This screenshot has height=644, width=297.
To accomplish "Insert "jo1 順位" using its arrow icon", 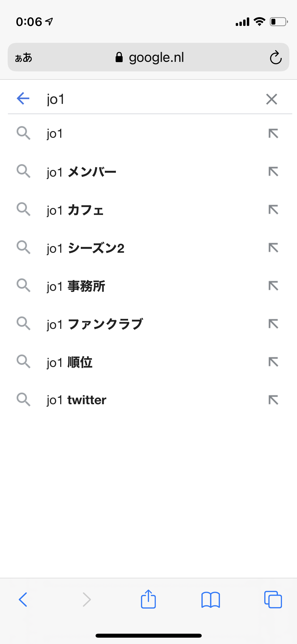I will [273, 362].
